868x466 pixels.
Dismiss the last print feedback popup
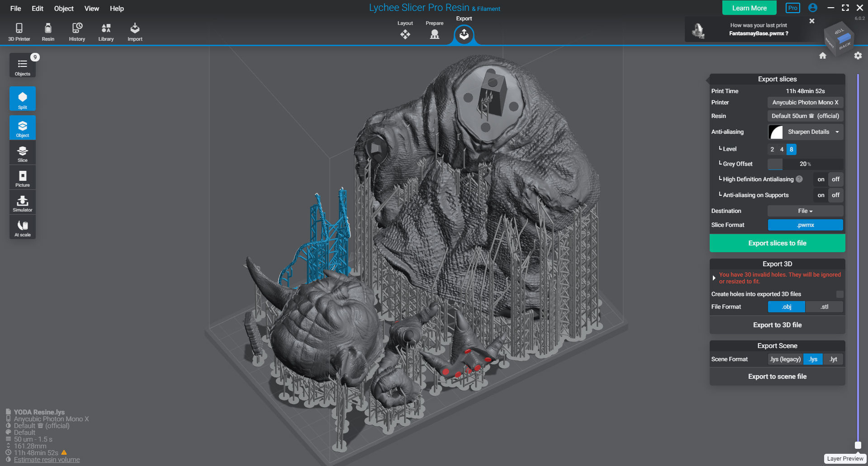click(812, 21)
